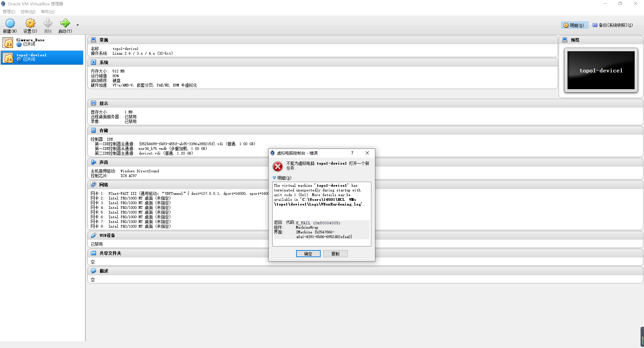This screenshot has width=644, height=348.
Task: Click the 显示 section display icon
Action: pyautogui.click(x=94, y=103)
